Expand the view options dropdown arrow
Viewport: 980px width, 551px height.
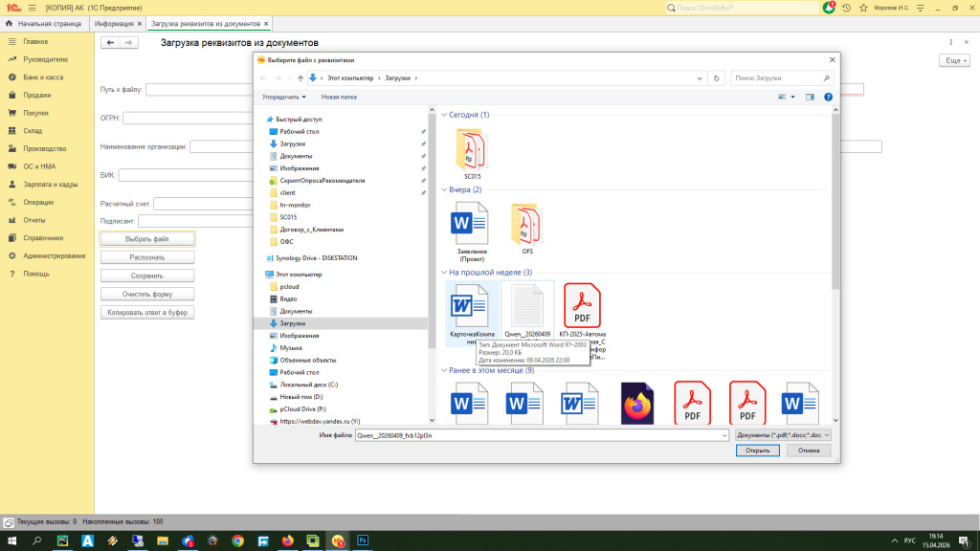point(793,97)
